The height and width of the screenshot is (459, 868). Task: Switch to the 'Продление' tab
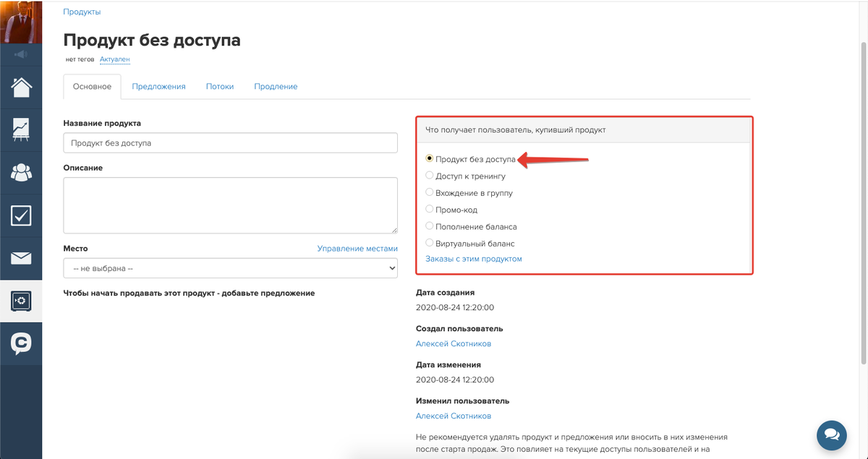coord(276,86)
